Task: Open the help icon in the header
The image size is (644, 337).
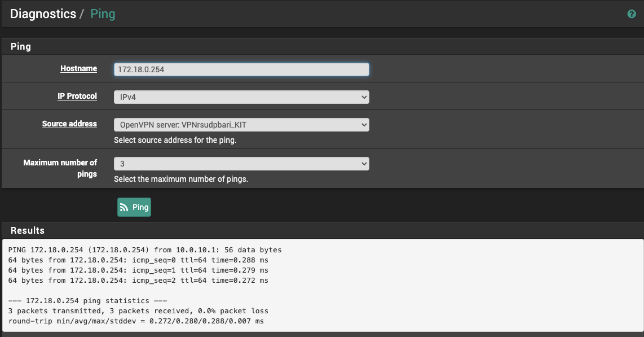Action: [631, 14]
